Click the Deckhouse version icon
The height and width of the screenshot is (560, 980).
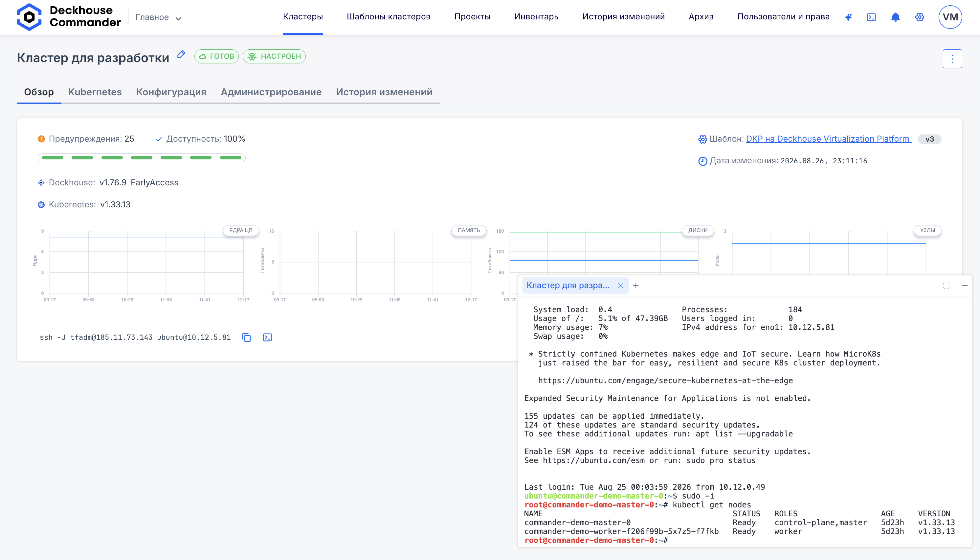coord(41,183)
